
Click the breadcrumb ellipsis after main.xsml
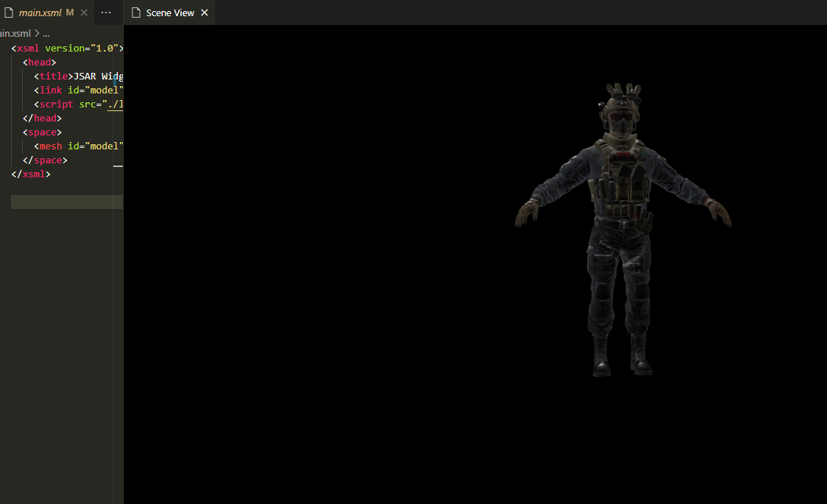(x=46, y=34)
